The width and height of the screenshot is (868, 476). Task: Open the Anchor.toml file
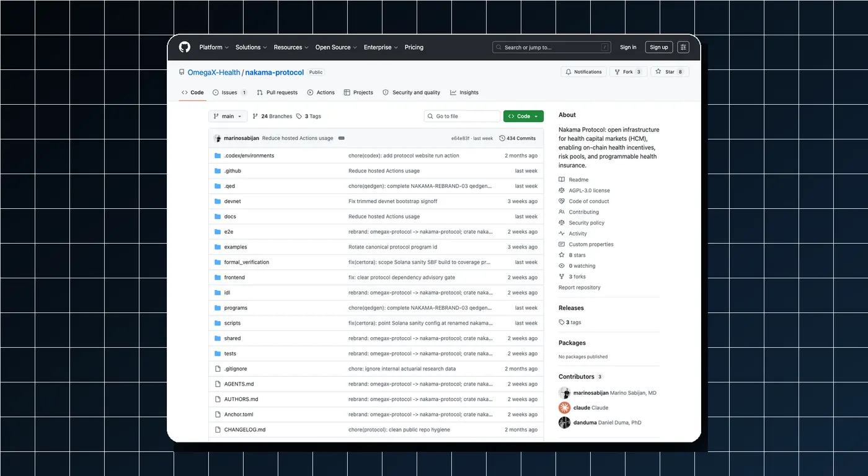[239, 415]
